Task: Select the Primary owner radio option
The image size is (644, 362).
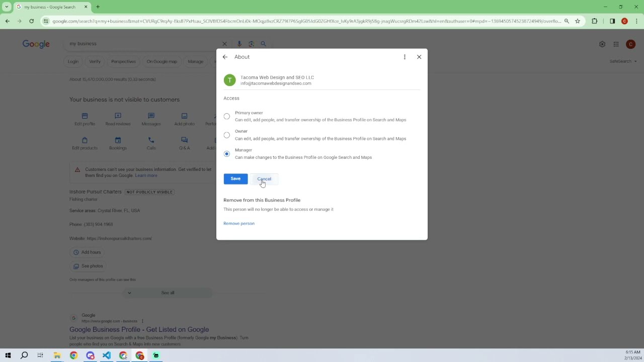Action: 227,116
